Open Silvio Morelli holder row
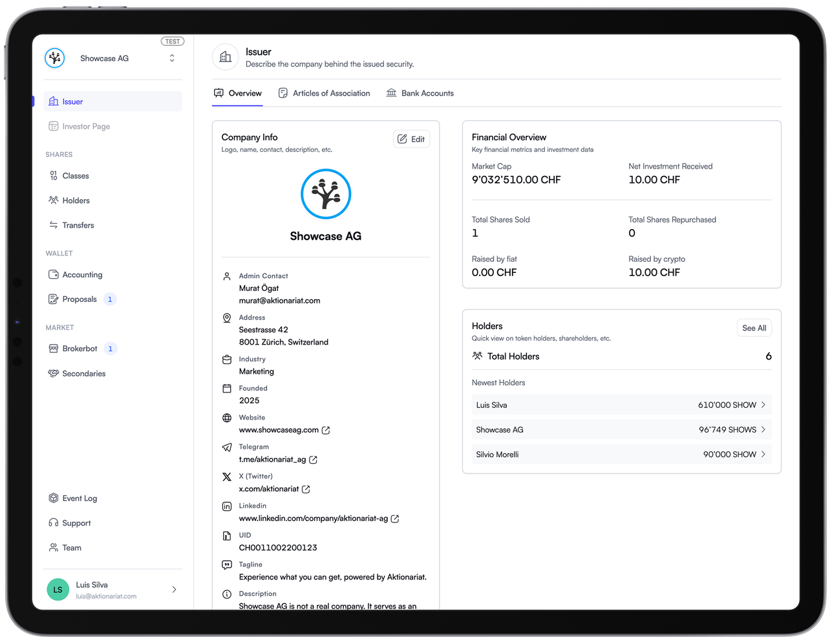Screen dimensions: 832x644 pos(621,455)
